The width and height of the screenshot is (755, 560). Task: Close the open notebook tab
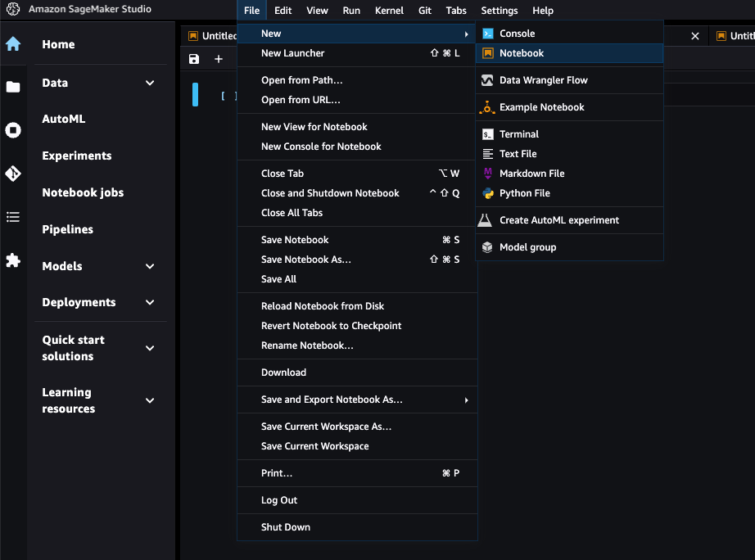[695, 36]
